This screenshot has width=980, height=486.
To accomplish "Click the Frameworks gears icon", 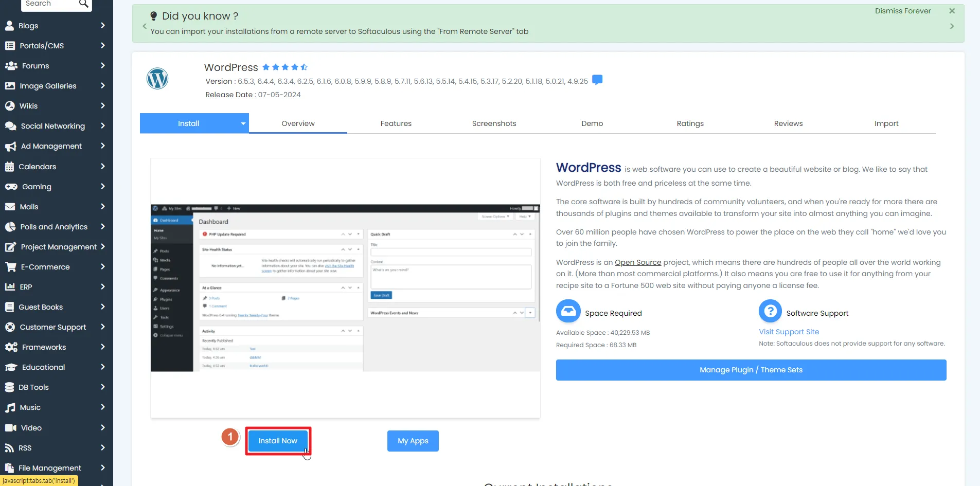I will coord(11,347).
